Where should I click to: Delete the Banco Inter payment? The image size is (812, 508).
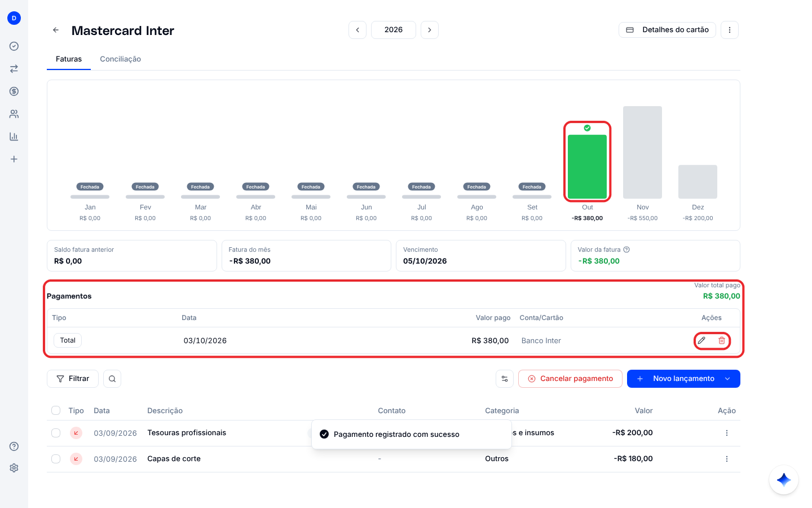(722, 340)
